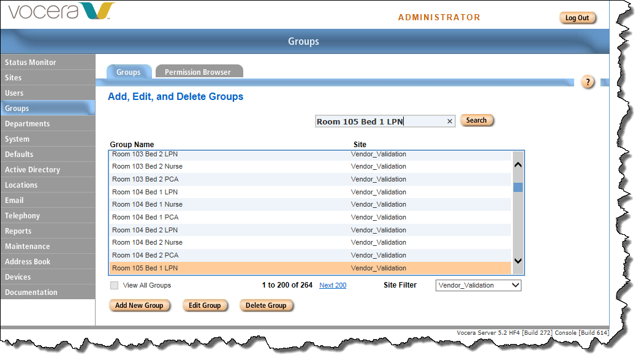The image size is (644, 363).
Task: Clear the search field with the X
Action: (450, 121)
